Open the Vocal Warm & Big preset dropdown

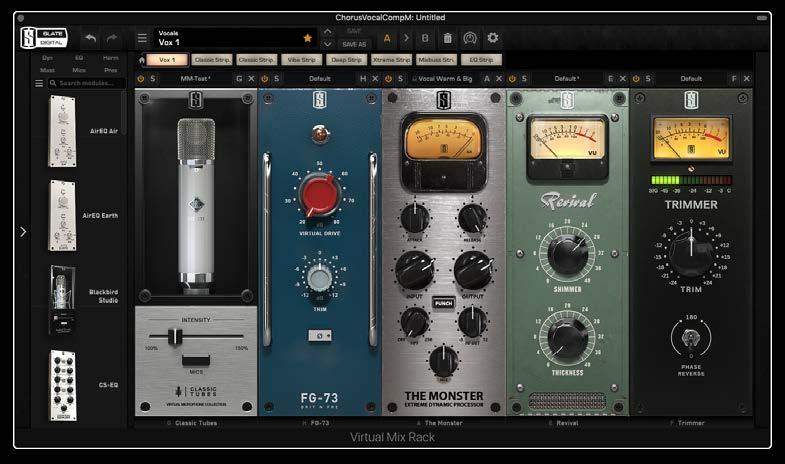pyautogui.click(x=444, y=79)
